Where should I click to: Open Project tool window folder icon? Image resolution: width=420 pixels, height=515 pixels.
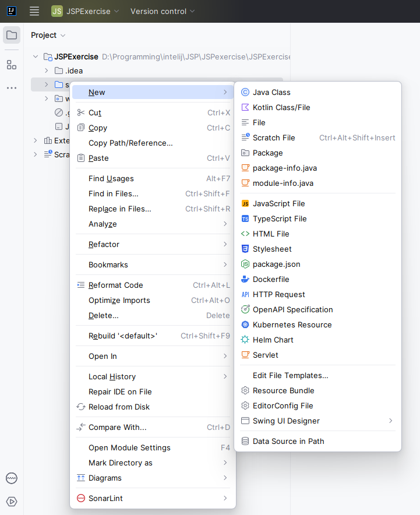coord(12,35)
